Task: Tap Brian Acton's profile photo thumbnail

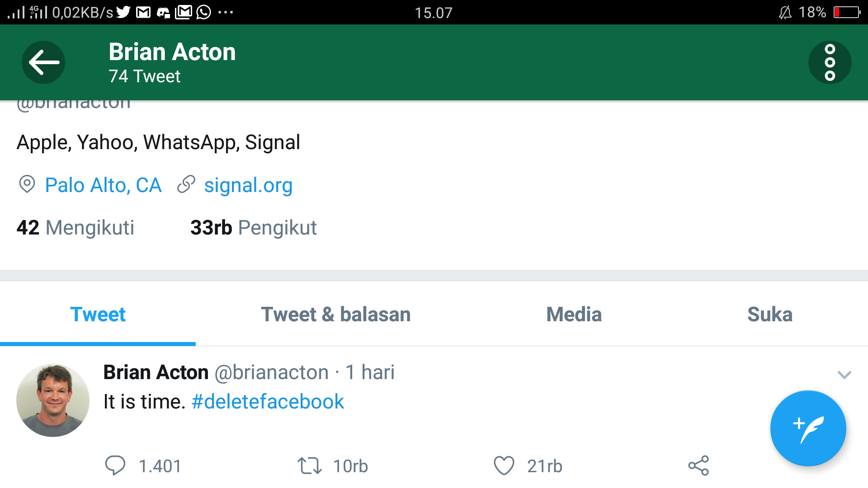Action: pos(53,400)
